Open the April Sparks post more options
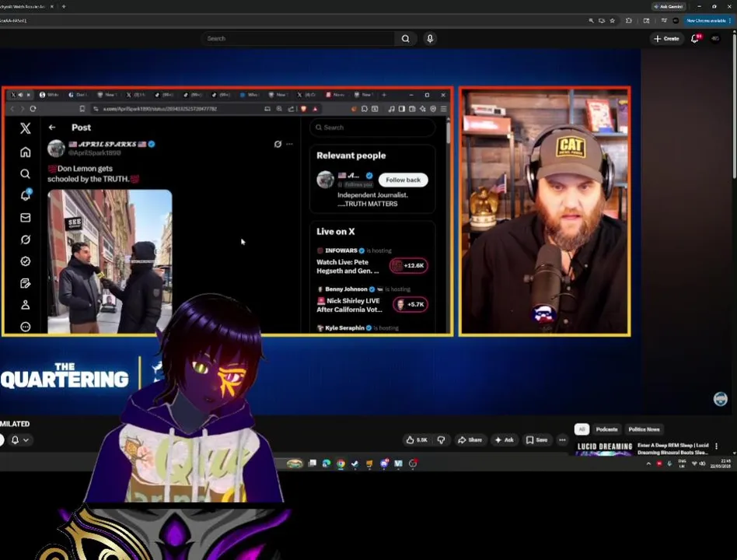737x560 pixels. point(289,144)
